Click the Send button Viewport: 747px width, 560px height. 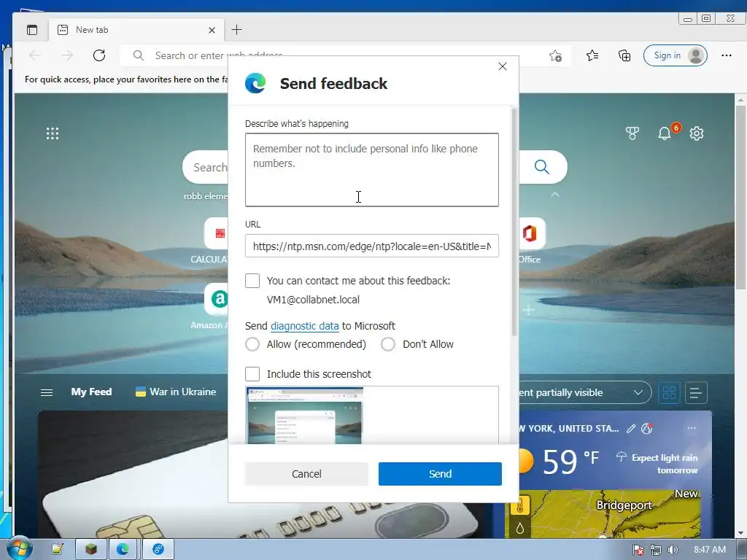pyautogui.click(x=440, y=474)
